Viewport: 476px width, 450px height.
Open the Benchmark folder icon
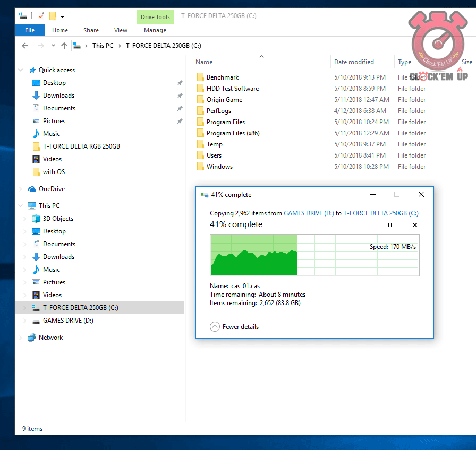200,77
